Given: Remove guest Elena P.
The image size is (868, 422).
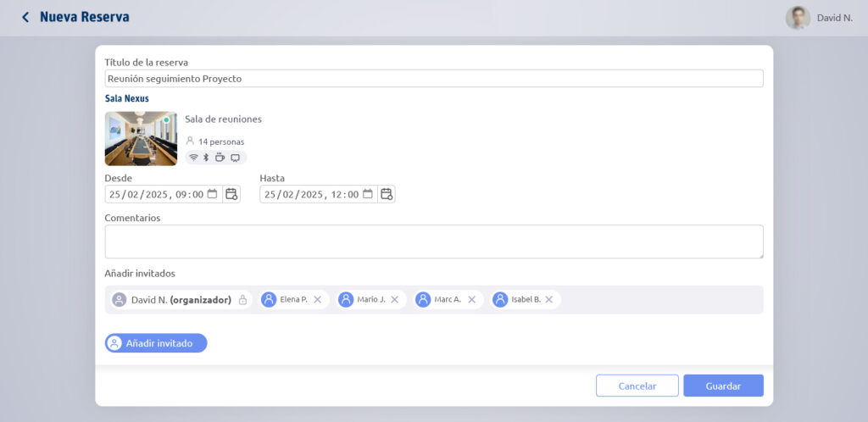Looking at the screenshot, I should (317, 299).
